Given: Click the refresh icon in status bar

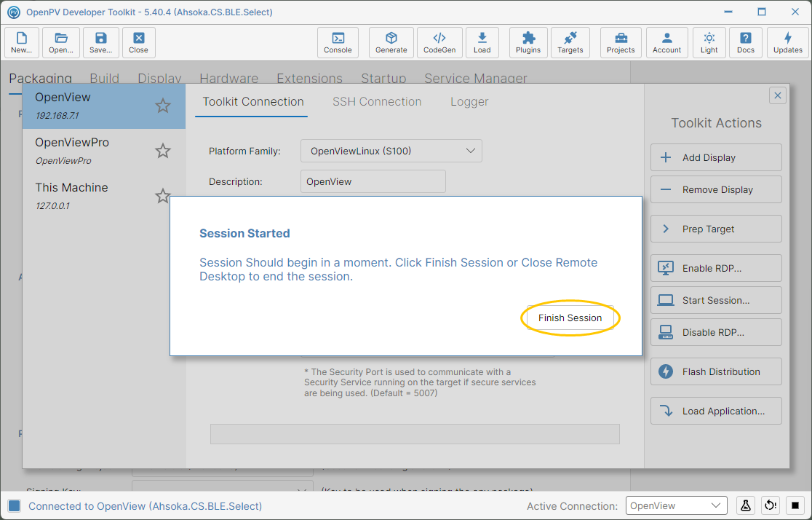Looking at the screenshot, I should 771,505.
